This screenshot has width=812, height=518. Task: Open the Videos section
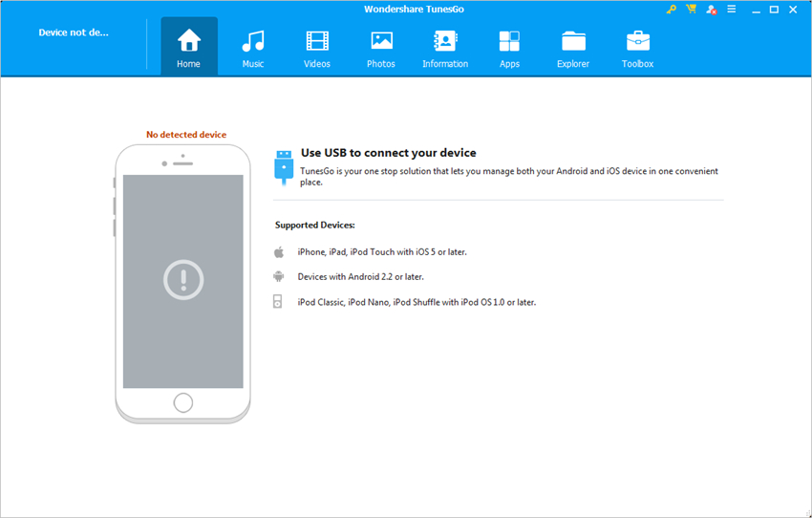(x=317, y=47)
